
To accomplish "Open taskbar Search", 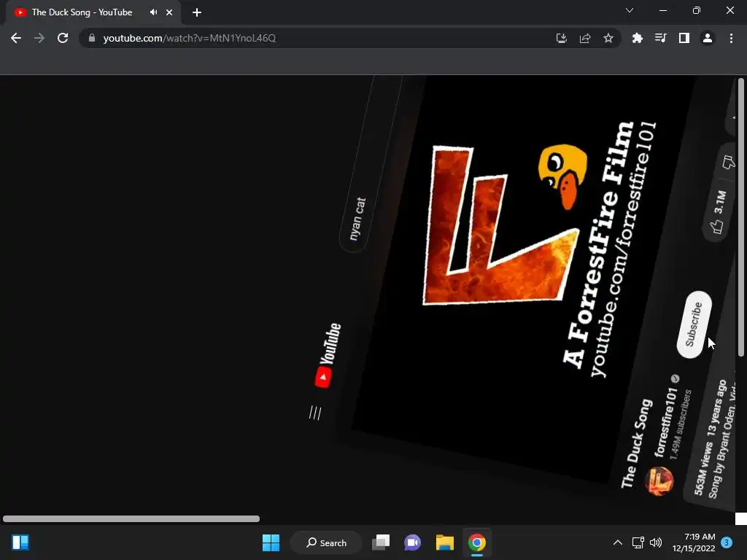I will 326,542.
